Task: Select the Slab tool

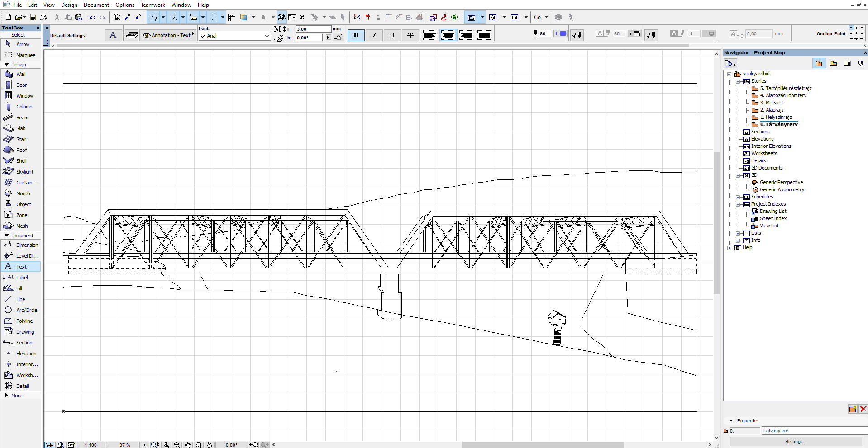Action: click(21, 128)
